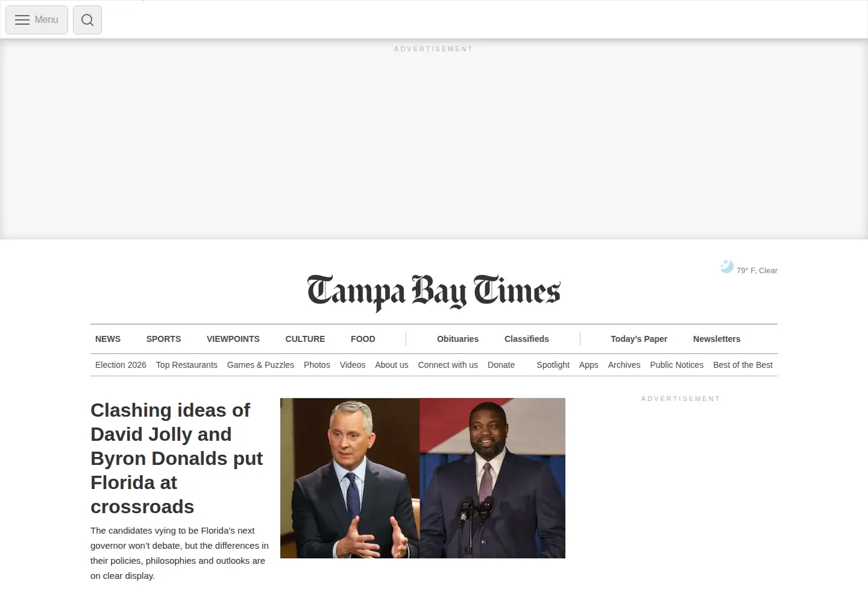Viewport: 868px width, 603px height.
Task: Click Connect with us link
Action: point(448,365)
